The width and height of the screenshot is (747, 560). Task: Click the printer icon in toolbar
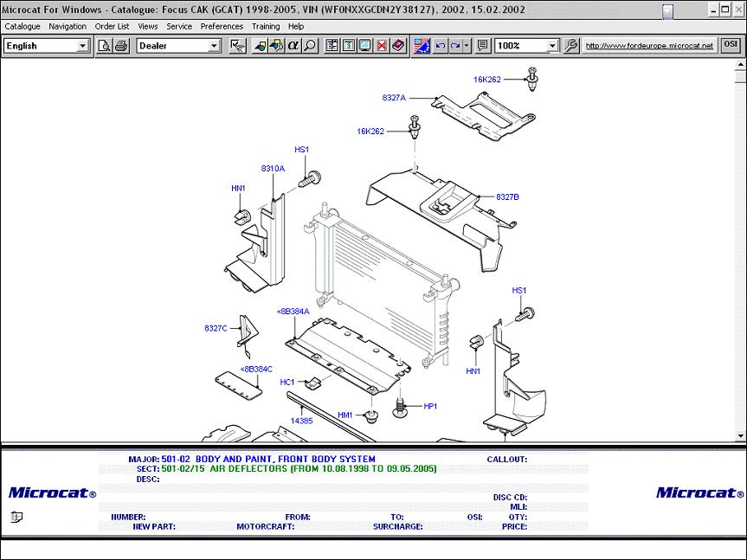(121, 45)
